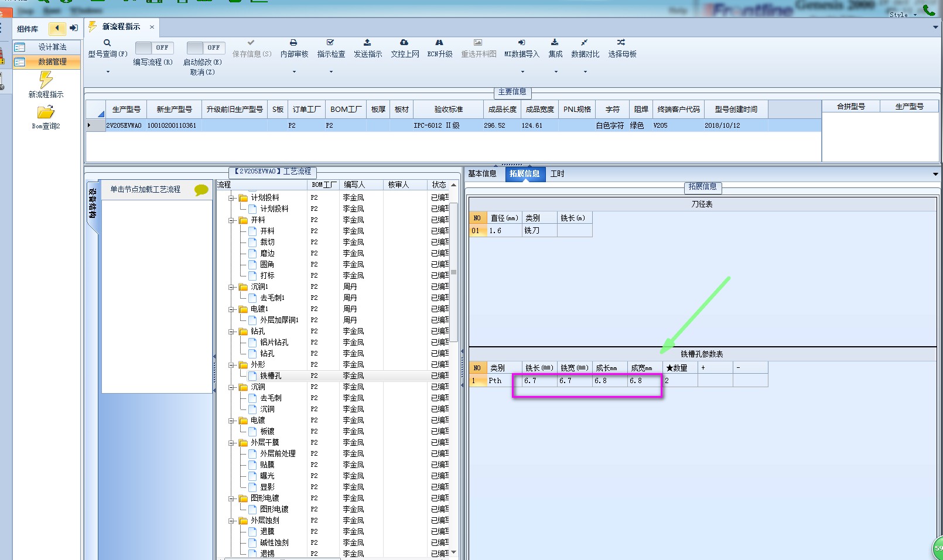The image size is (943, 560).
Task: Click the 验收标准 column header
Action: (448, 109)
